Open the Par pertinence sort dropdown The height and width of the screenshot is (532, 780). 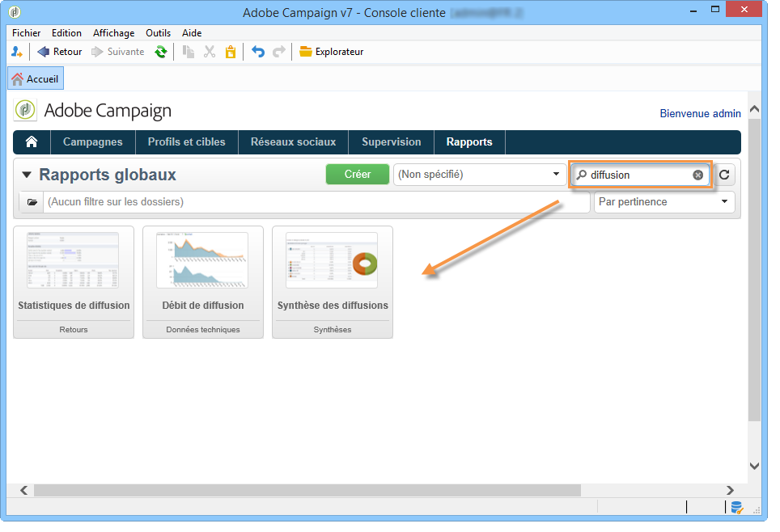[x=664, y=202]
